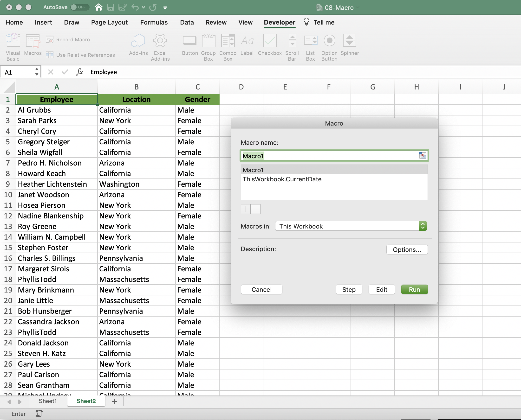Click the Run button
This screenshot has width=521, height=420.
pyautogui.click(x=415, y=290)
